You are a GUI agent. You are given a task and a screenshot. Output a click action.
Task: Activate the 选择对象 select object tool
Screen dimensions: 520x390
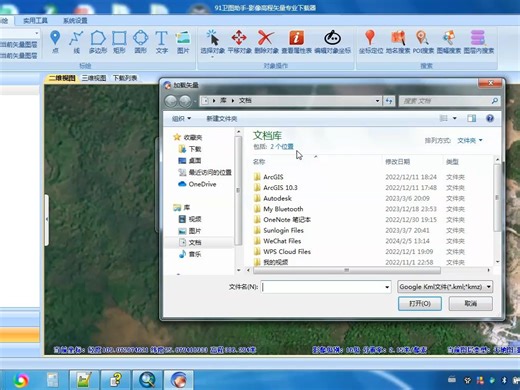tap(213, 42)
